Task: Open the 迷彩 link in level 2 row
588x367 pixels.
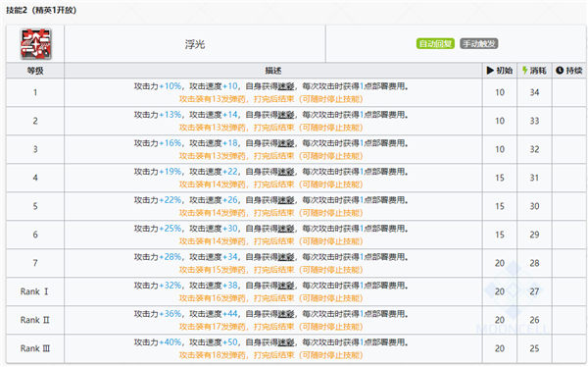Action: tap(286, 115)
